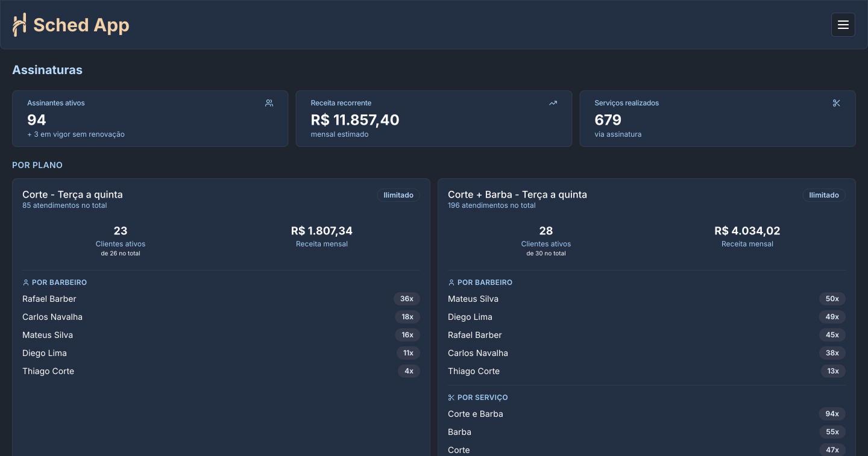Click the 45x badge for Rafael Barber
Image resolution: width=868 pixels, height=456 pixels.
click(832, 335)
